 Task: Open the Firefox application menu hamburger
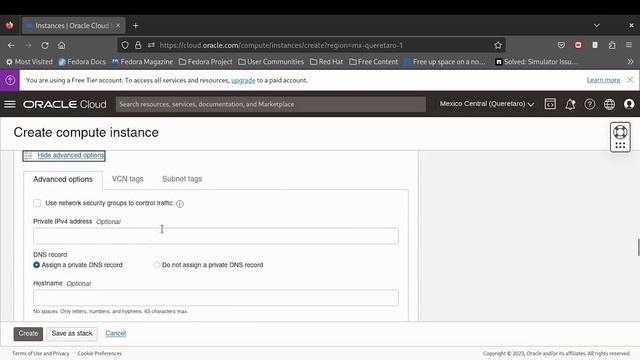(x=629, y=45)
